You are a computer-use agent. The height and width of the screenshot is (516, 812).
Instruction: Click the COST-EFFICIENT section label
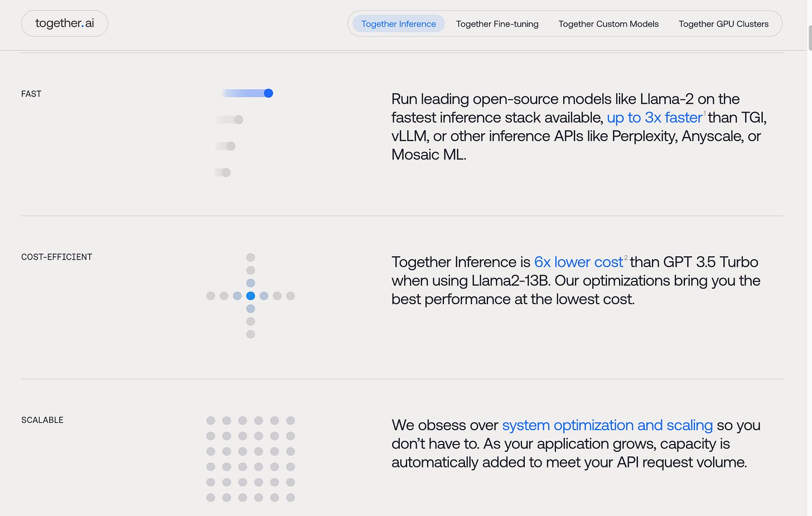coord(56,257)
